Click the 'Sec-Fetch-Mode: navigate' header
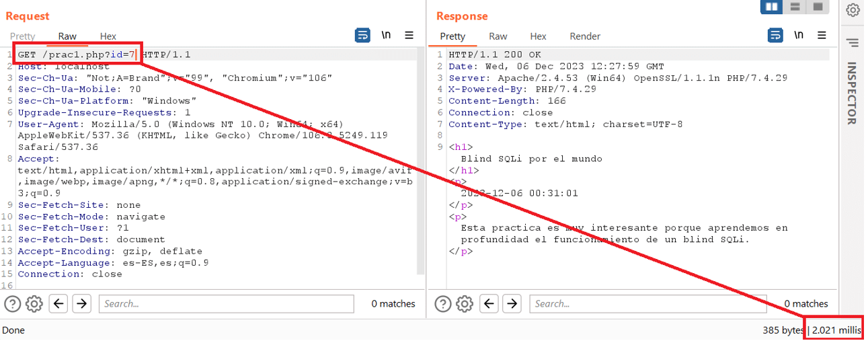The width and height of the screenshot is (868, 343). pos(91,217)
